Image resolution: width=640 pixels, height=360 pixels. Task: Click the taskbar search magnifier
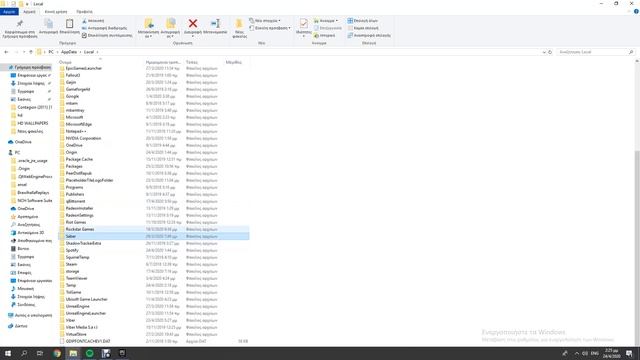click(x=24, y=353)
